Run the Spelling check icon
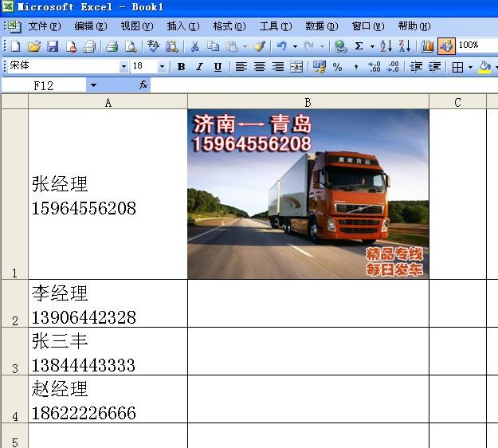498x448 pixels. pos(153,47)
